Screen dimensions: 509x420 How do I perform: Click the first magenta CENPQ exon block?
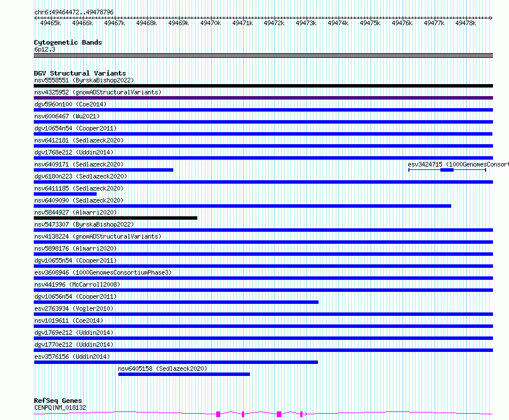click(x=218, y=414)
